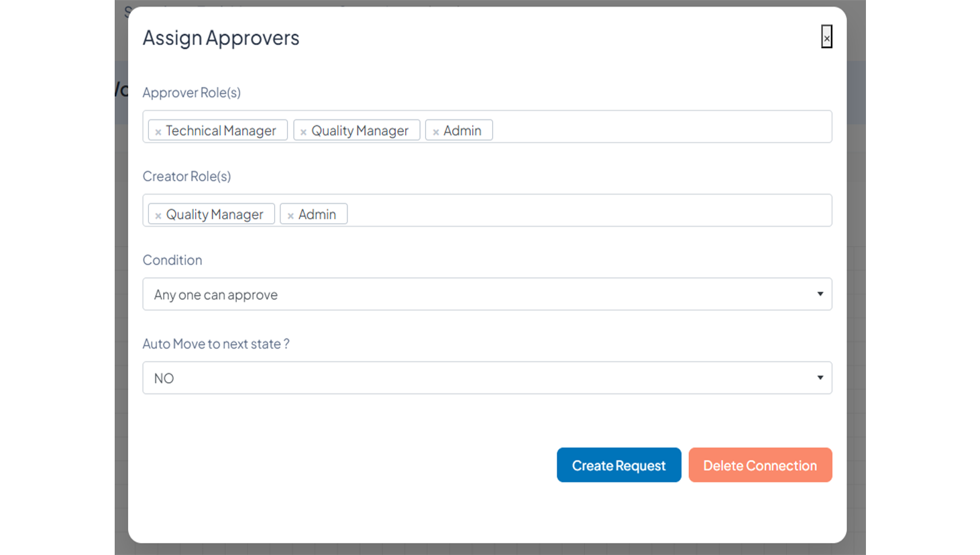Click the Assign Approvers dialog title

pyautogui.click(x=221, y=38)
